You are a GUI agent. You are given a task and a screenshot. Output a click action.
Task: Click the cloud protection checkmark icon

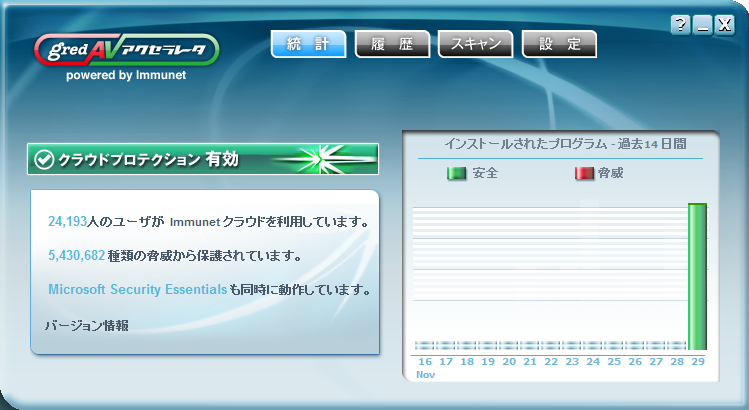pos(44,160)
